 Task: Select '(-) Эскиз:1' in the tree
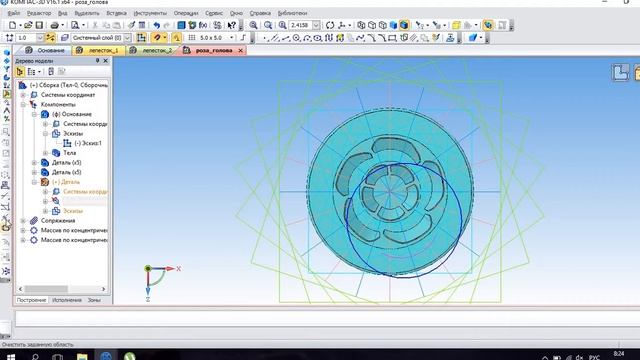88,143
